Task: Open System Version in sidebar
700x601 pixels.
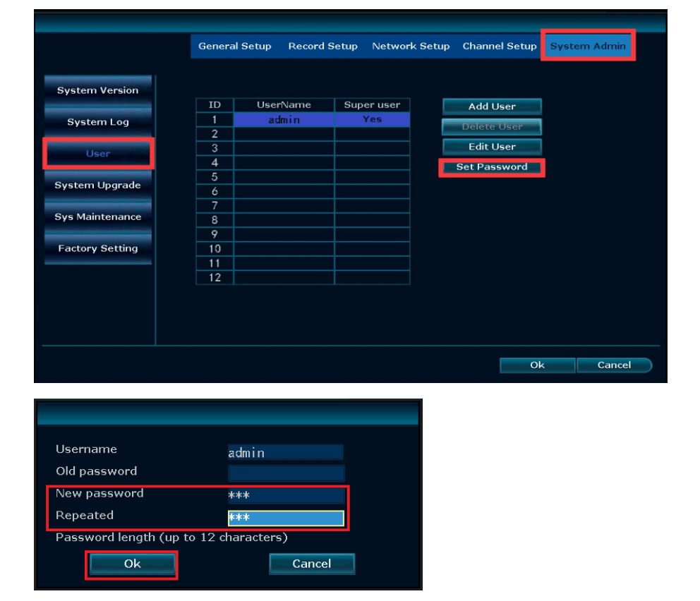Action: (x=98, y=90)
